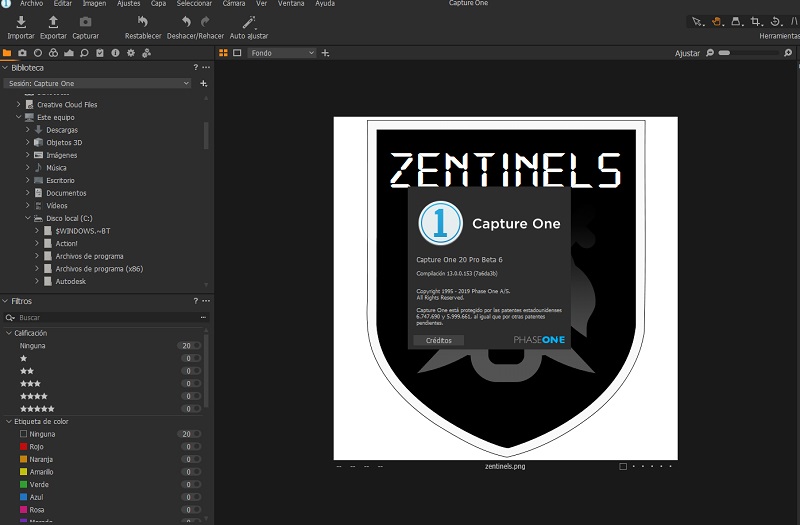Click the Ajustar zoom-to-fit label
Image resolution: width=800 pixels, height=525 pixels.
point(687,52)
